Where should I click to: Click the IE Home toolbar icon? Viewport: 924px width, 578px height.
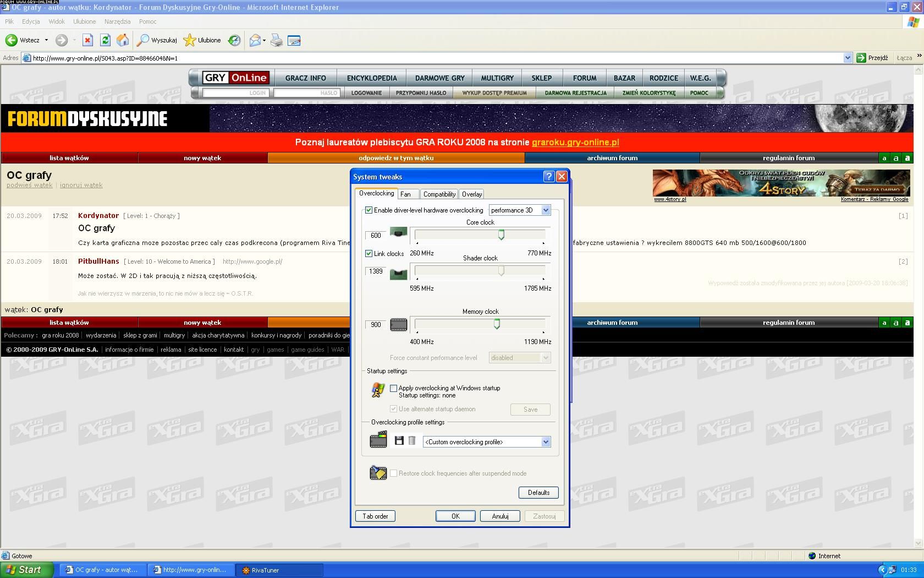[x=123, y=40]
